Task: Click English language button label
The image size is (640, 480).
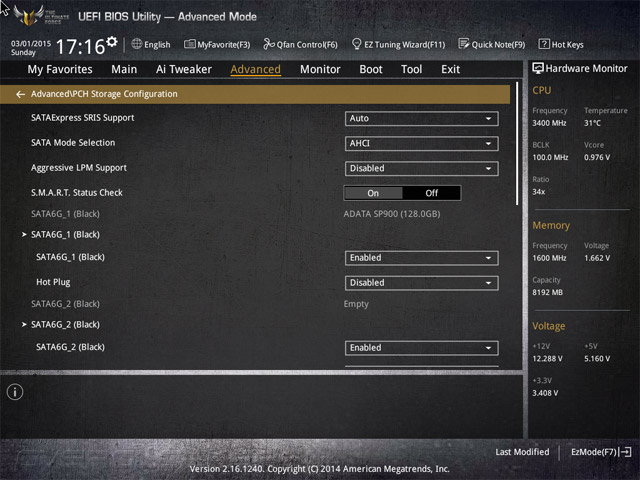Action: (x=157, y=44)
